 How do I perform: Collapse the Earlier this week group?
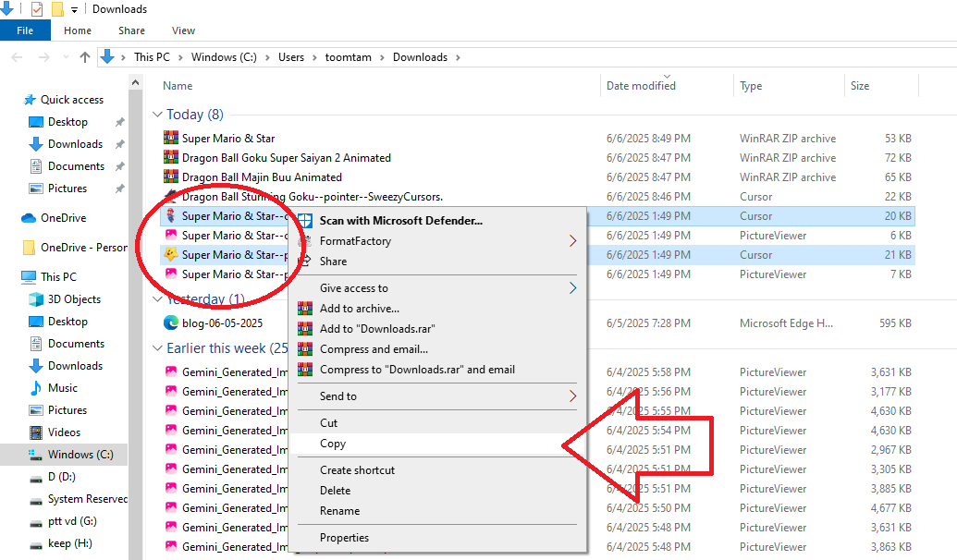tap(157, 347)
